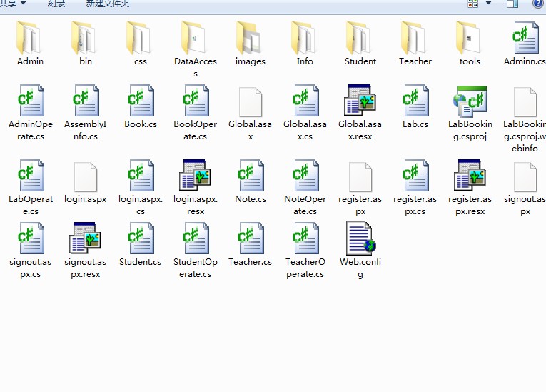Select the Global.asax blank file icon
Image resolution: width=546 pixels, height=392 pixels.
[x=251, y=101]
